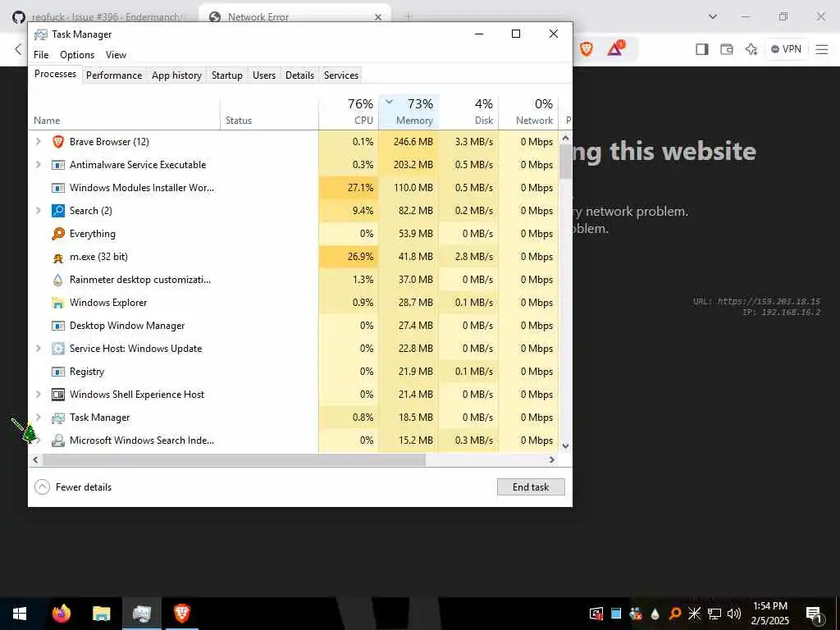Click the vertical scrollbar down arrow

[x=565, y=445]
